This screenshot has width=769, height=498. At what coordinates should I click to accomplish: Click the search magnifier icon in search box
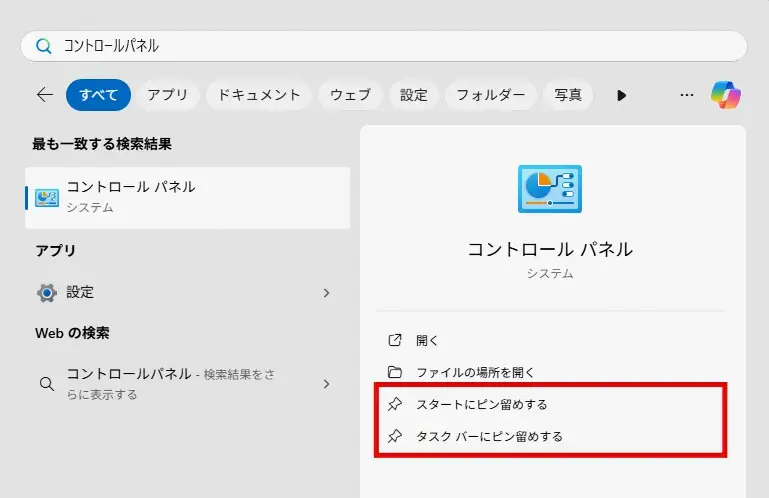click(44, 46)
